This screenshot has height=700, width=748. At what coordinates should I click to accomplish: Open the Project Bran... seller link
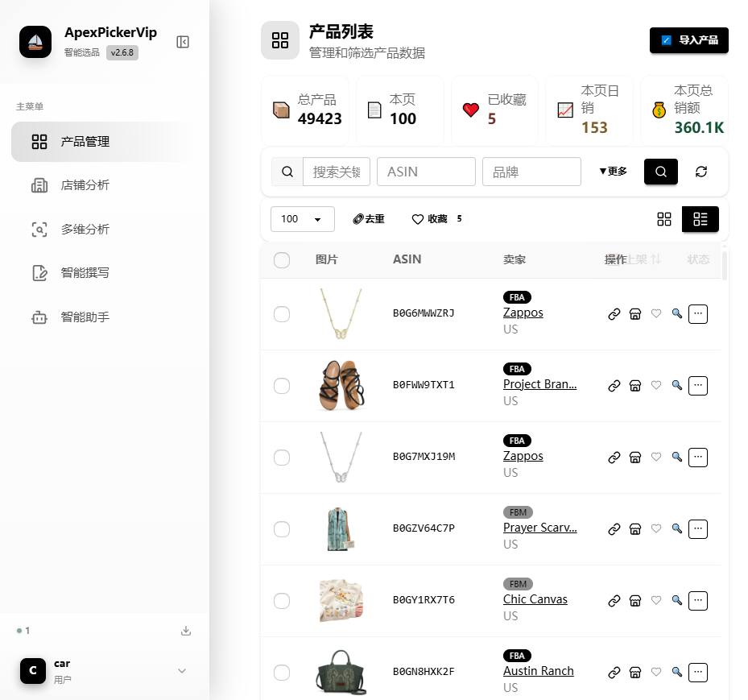click(x=540, y=384)
